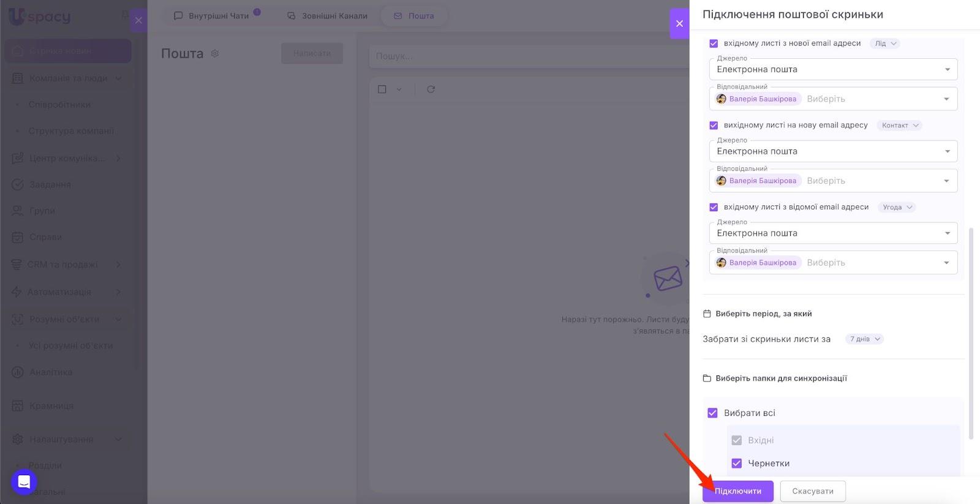Click the disabled Вхідні folder checkbox
The width and height of the screenshot is (980, 504).
pyautogui.click(x=737, y=440)
